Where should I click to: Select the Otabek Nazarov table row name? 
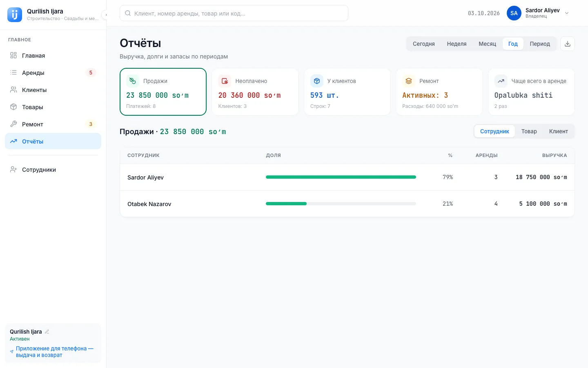pyautogui.click(x=149, y=204)
